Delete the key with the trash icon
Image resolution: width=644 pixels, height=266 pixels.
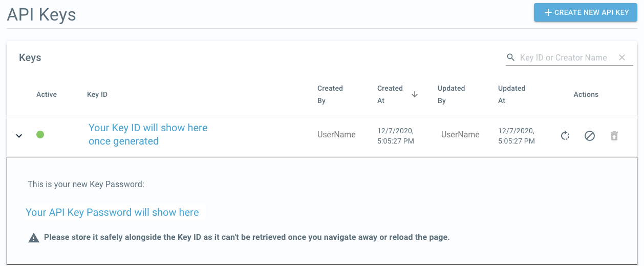[614, 135]
